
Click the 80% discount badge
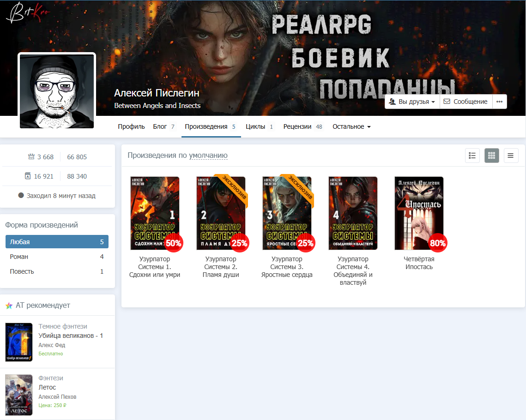coord(438,243)
